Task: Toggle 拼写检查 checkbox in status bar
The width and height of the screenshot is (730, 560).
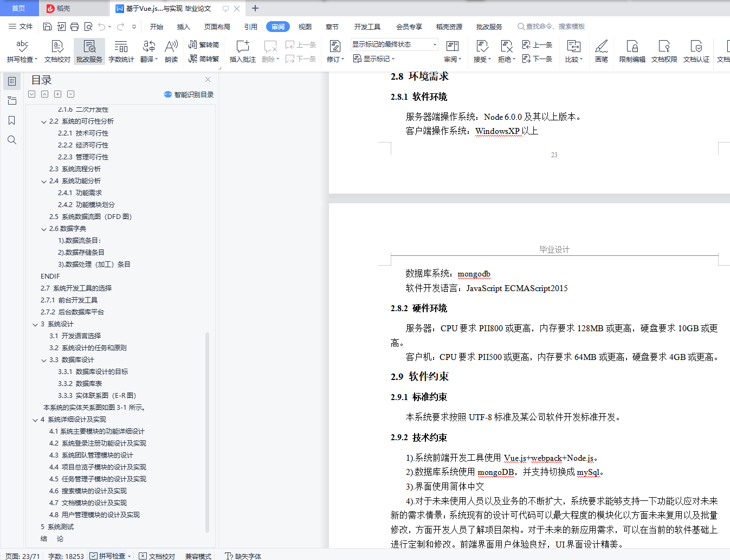Action: (x=110, y=556)
